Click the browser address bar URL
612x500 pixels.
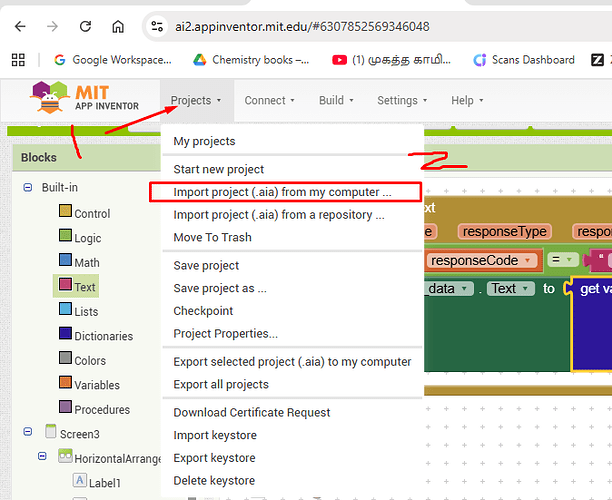[x=300, y=26]
